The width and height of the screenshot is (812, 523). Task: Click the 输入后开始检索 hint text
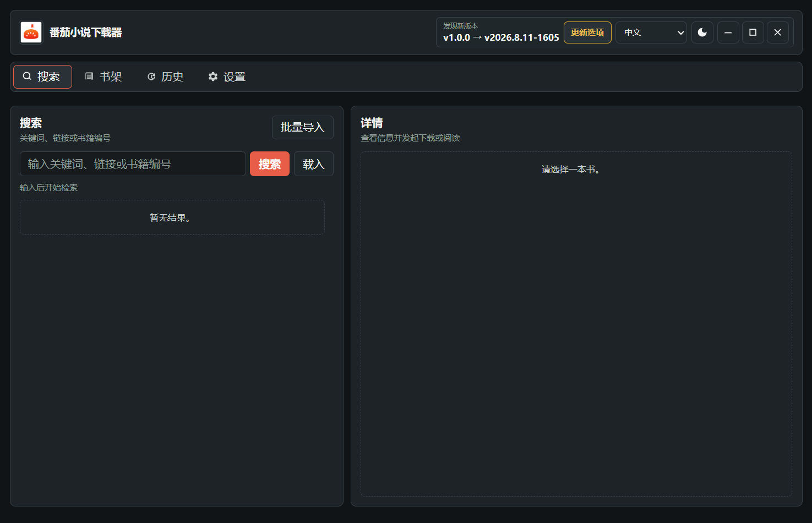coord(49,188)
